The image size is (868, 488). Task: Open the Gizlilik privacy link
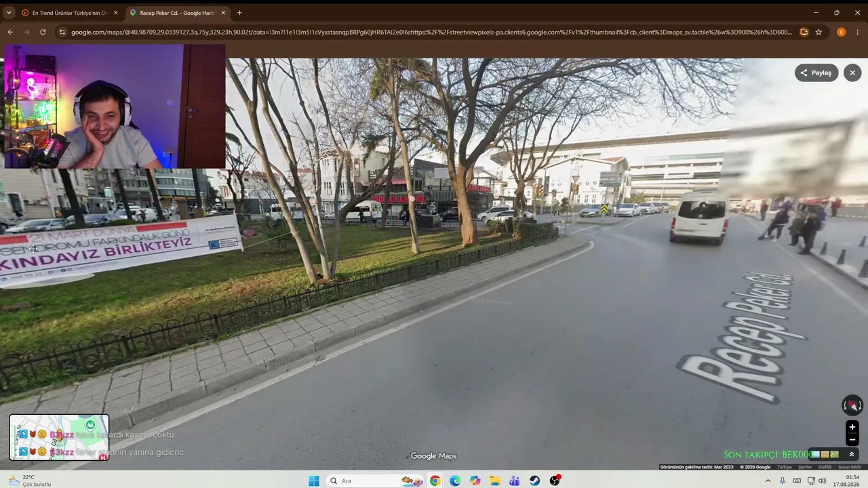point(825,467)
